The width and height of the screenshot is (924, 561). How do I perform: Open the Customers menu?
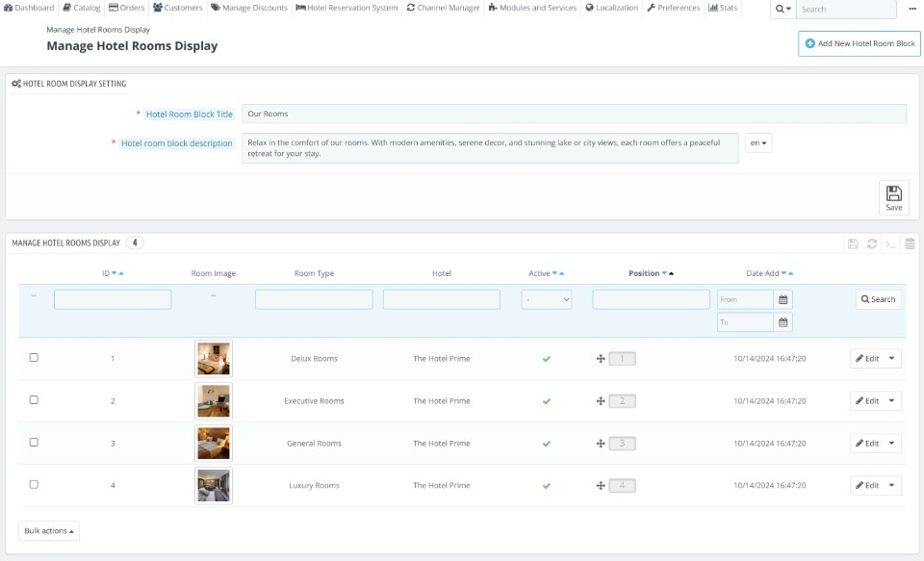tap(178, 8)
